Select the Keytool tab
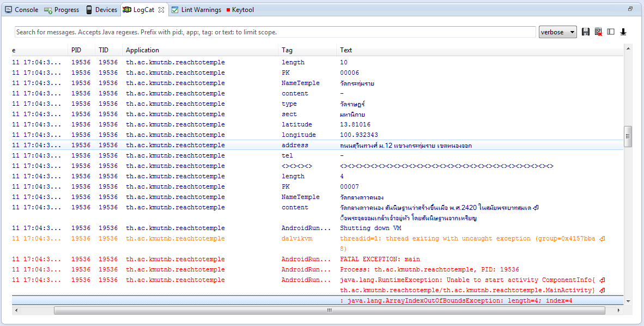 240,10
